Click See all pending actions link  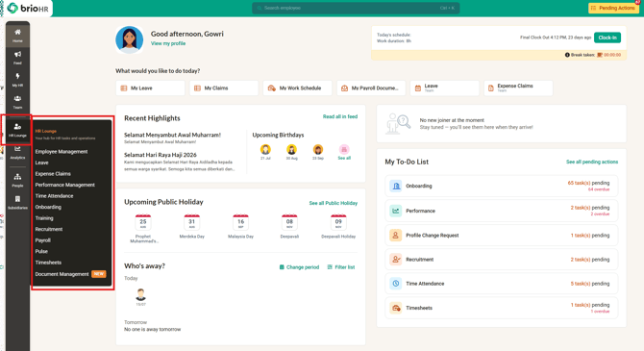point(592,162)
